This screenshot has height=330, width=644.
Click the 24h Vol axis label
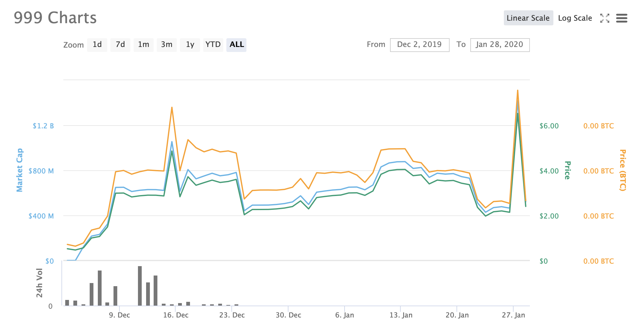point(39,283)
